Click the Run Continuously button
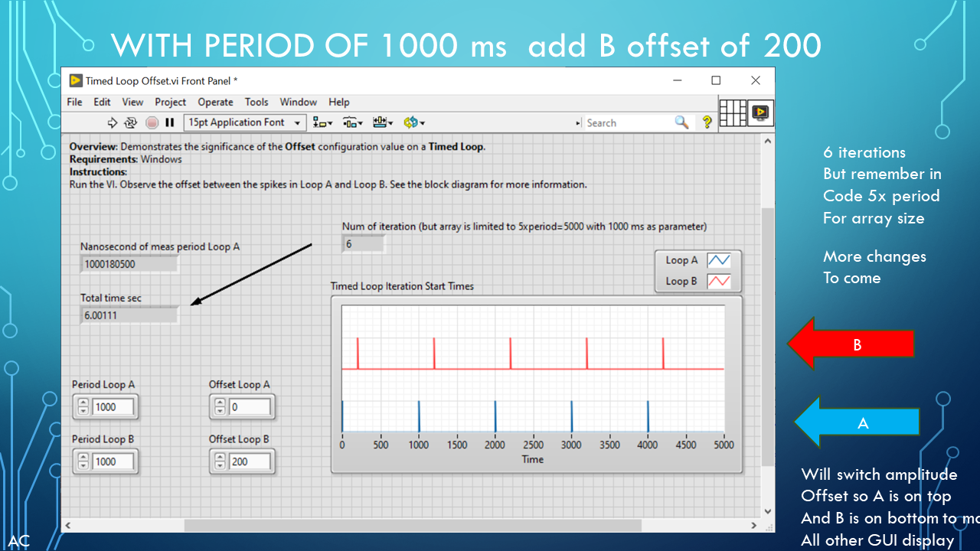 [x=131, y=122]
